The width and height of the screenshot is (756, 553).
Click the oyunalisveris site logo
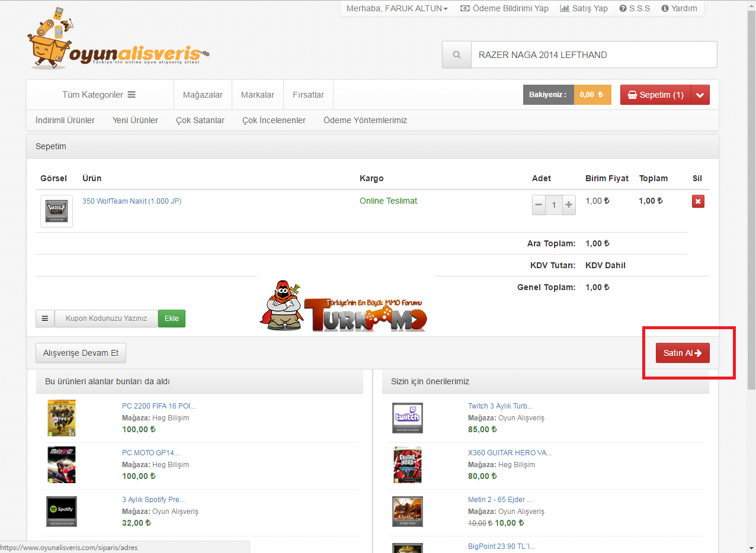coord(118,38)
